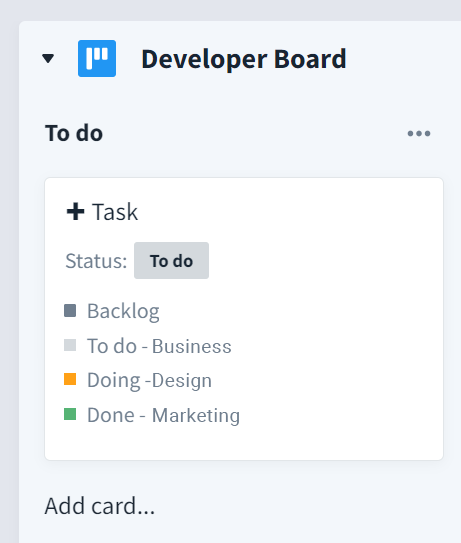Select the Doing -Design label

point(150,381)
